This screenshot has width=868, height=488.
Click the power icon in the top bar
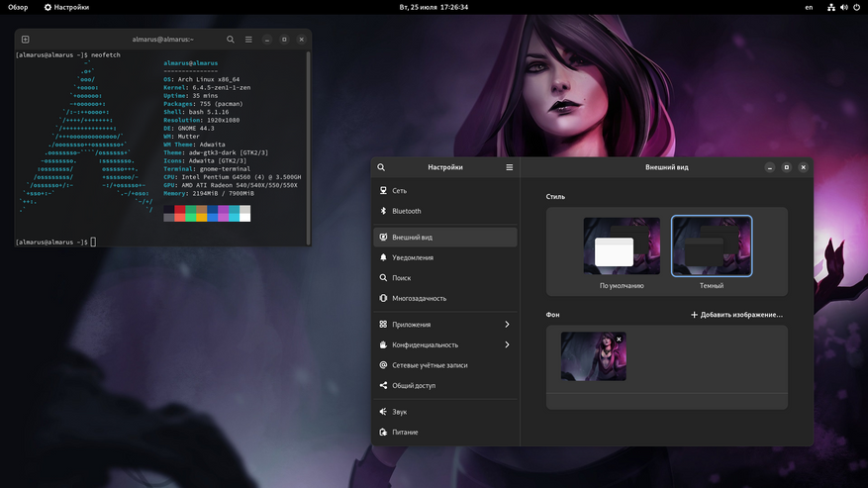857,7
